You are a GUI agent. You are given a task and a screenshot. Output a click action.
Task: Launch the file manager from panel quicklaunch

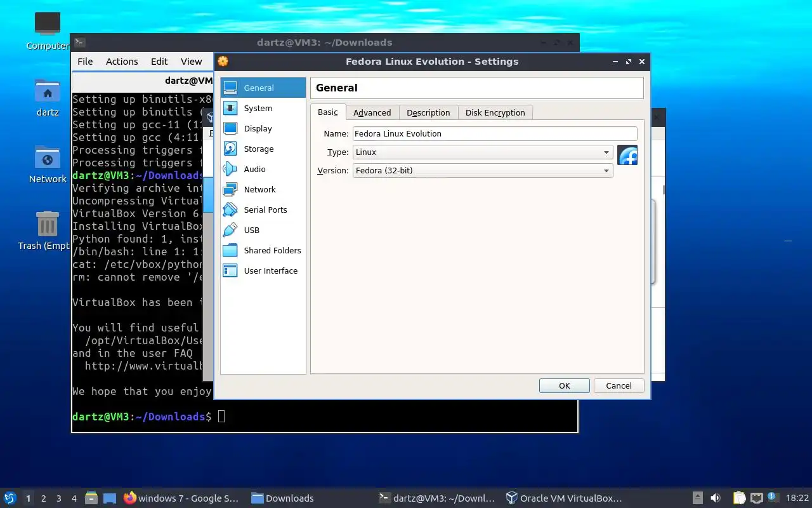coord(91,498)
